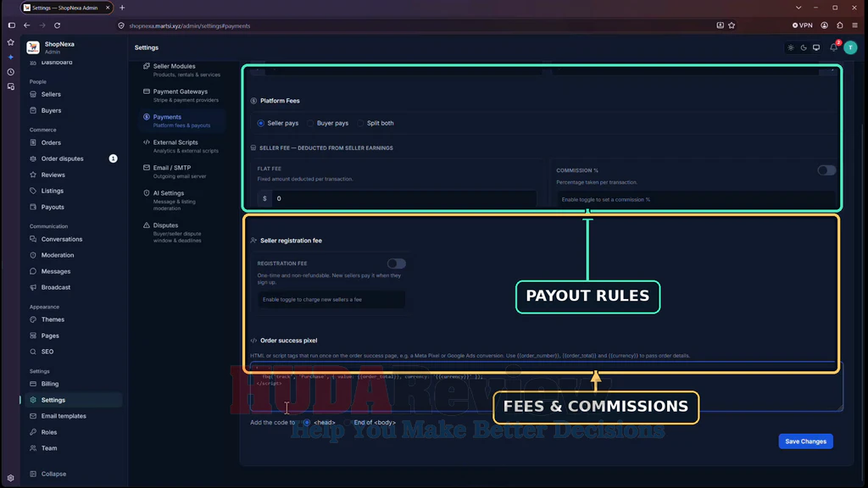
Task: Open Broadcast megaphone icon
Action: [x=33, y=288]
